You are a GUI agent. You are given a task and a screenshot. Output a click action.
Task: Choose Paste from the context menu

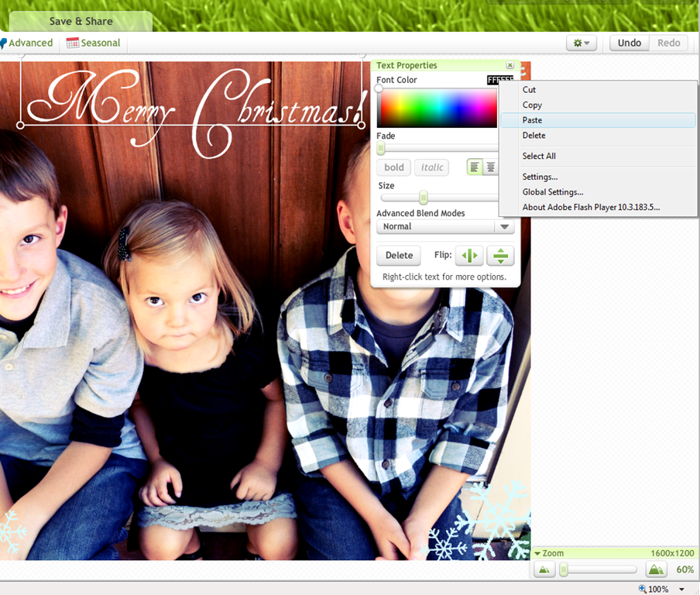click(x=598, y=120)
